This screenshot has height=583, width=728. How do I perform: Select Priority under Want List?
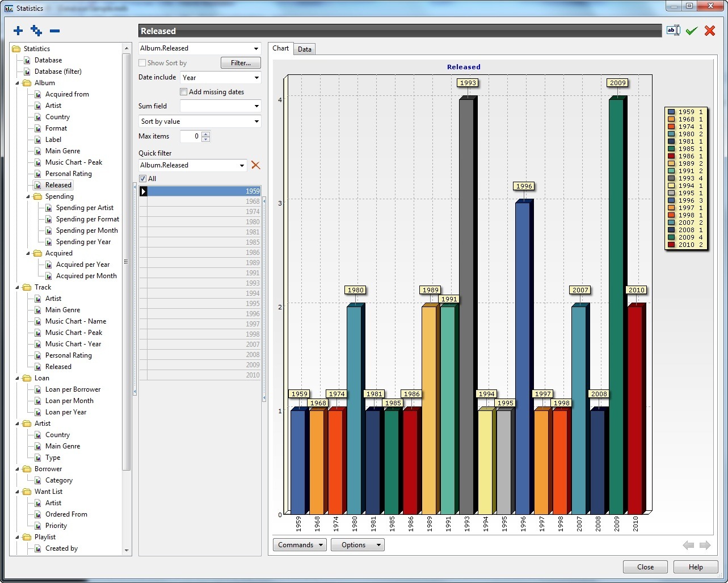pyautogui.click(x=56, y=526)
